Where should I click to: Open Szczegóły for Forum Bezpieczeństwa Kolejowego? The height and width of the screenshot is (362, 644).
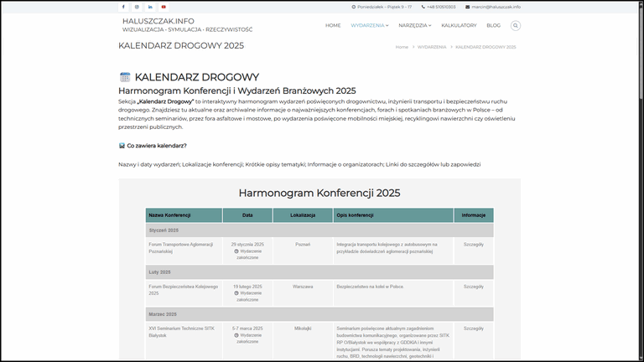pos(474,286)
